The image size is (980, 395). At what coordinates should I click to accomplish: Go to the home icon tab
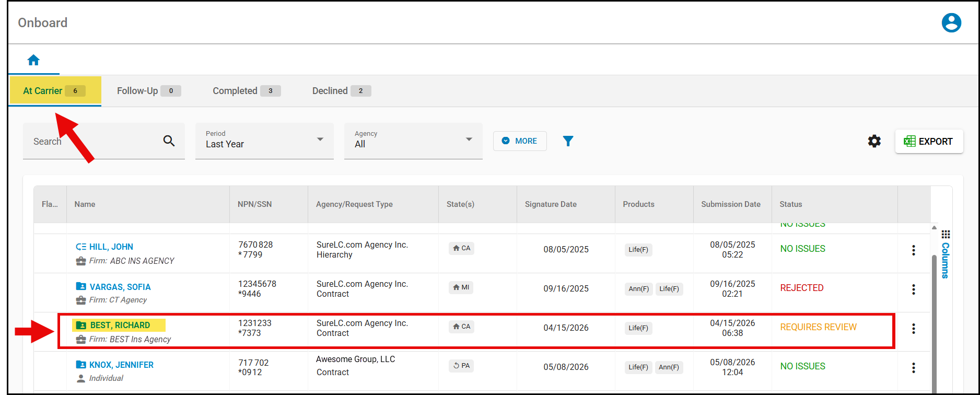[x=33, y=60]
